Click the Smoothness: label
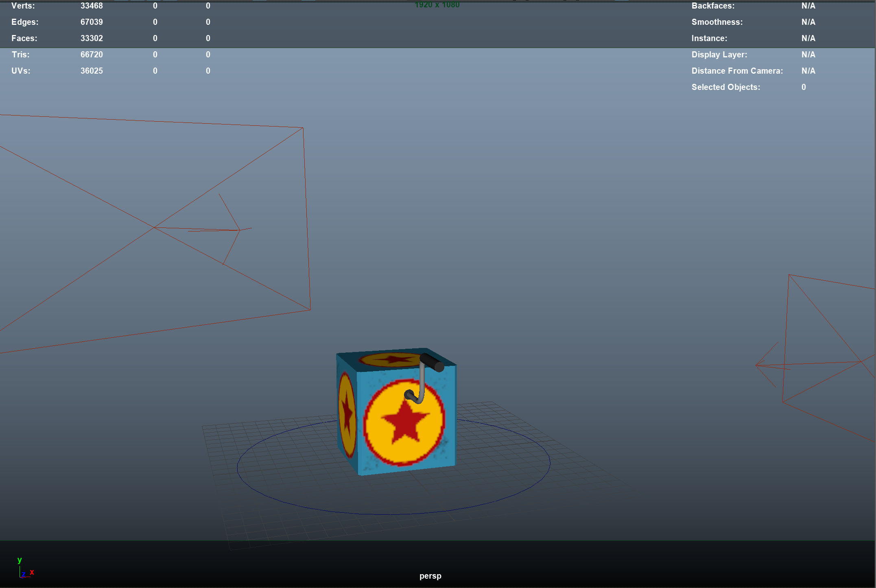 (x=717, y=22)
